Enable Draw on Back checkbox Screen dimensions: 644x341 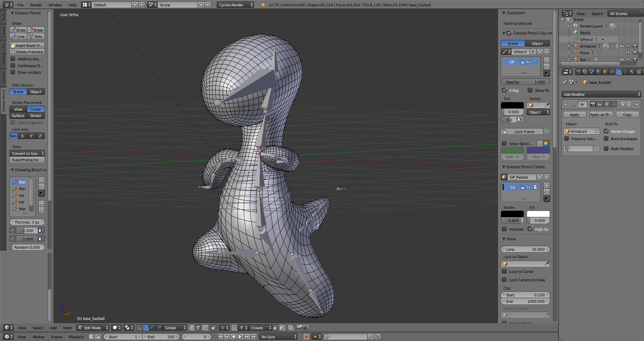point(13,72)
